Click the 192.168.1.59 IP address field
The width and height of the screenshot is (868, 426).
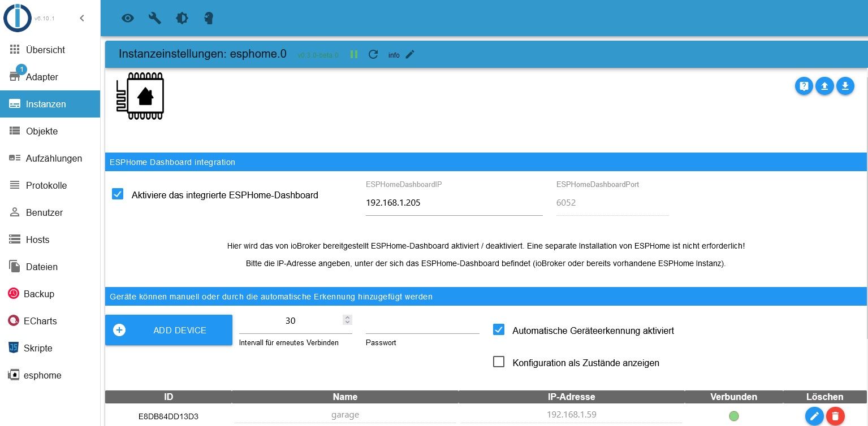point(571,415)
